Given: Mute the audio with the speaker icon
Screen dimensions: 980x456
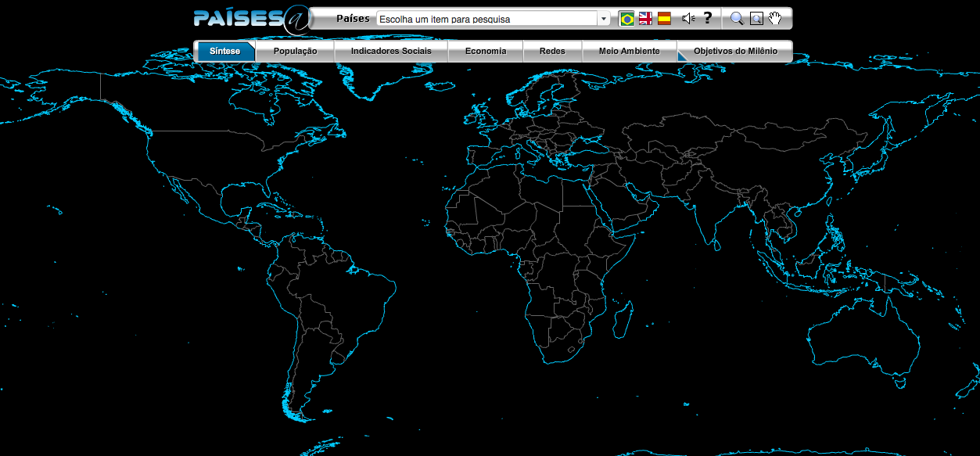Looking at the screenshot, I should pyautogui.click(x=686, y=17).
